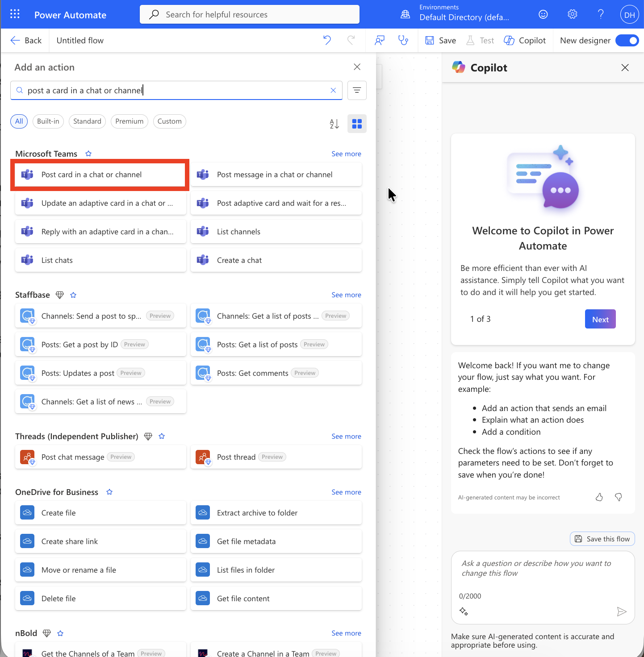Image resolution: width=644 pixels, height=657 pixels.
Task: Click the undo arrow icon
Action: pyautogui.click(x=327, y=41)
